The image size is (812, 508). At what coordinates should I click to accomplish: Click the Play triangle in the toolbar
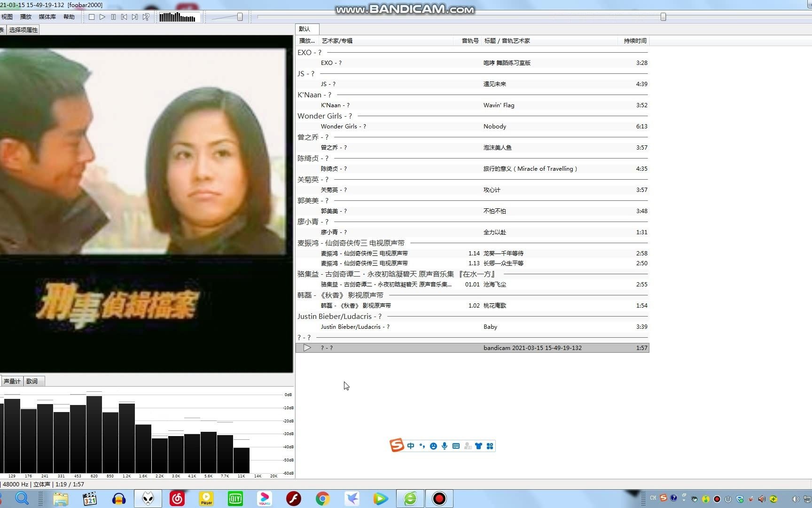coord(102,17)
